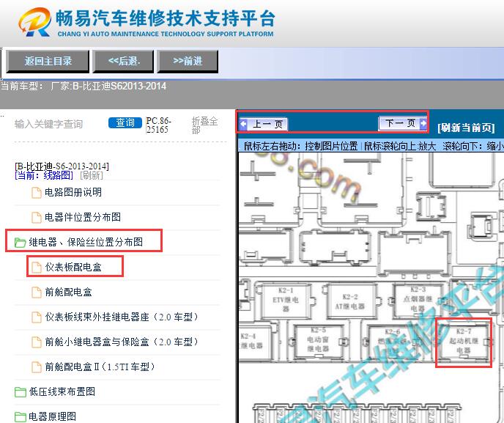This screenshot has height=423, width=504.
Task: Open 仪表板线束外挂继电器座（2.0 车型）
Action: 122,317
